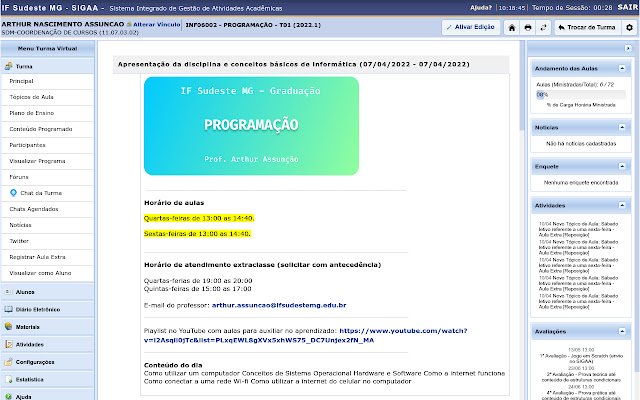Click the Estatística section icon
The height and width of the screenshot is (400, 640).
[9, 380]
